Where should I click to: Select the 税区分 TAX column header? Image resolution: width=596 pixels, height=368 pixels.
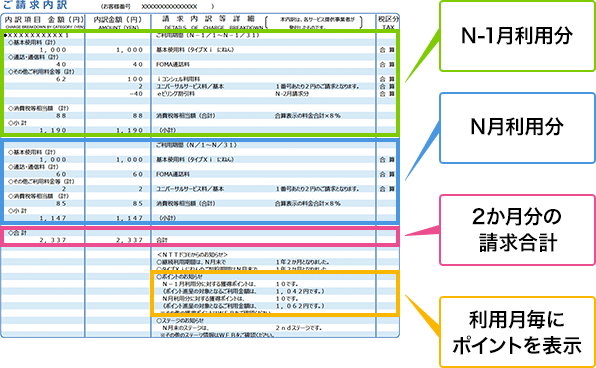pyautogui.click(x=388, y=22)
